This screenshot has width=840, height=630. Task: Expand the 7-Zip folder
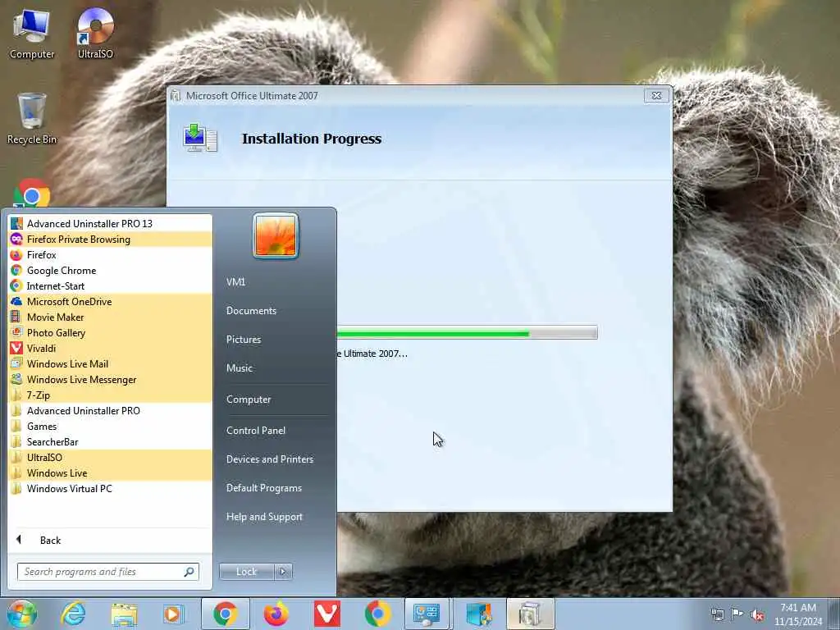coord(111,395)
